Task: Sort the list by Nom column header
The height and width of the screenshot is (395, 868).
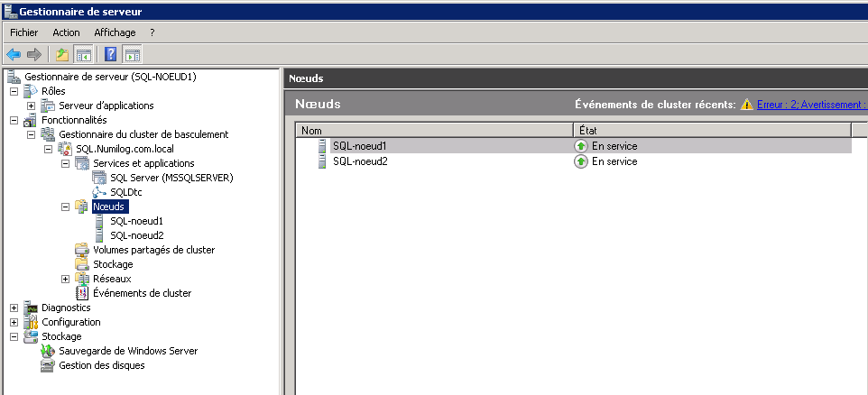Action: (433, 131)
